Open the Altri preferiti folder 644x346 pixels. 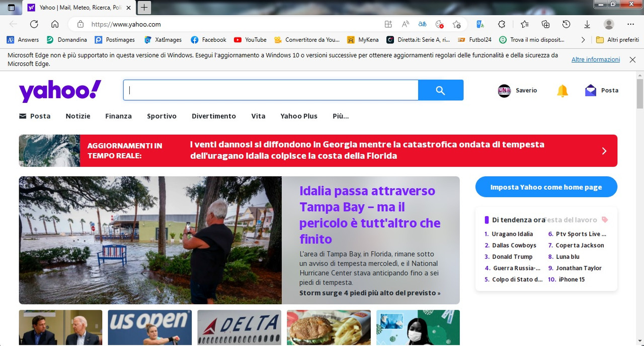pos(617,40)
